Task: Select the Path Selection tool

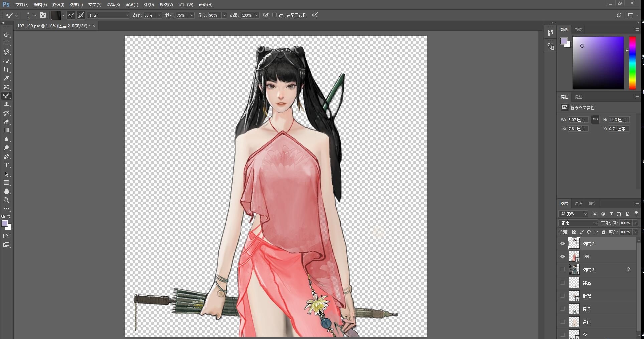Action: pos(6,174)
